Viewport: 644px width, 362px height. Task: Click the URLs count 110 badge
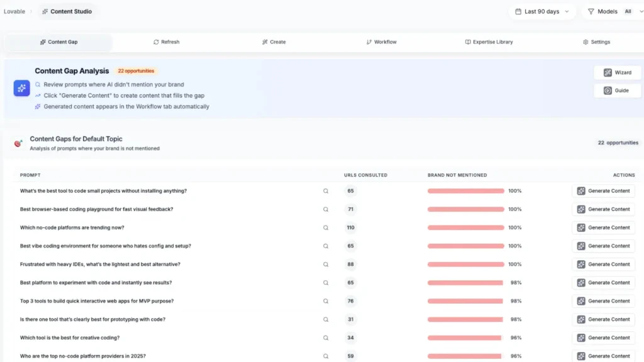(x=350, y=228)
